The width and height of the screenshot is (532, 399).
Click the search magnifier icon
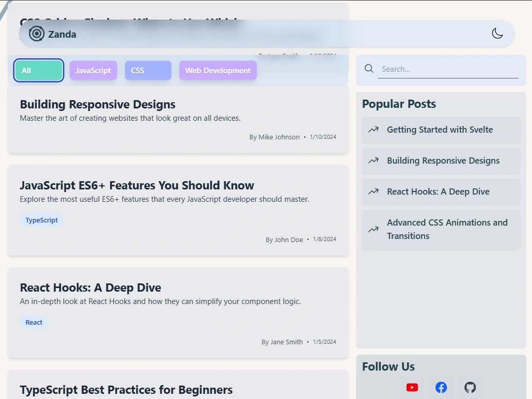(x=369, y=69)
